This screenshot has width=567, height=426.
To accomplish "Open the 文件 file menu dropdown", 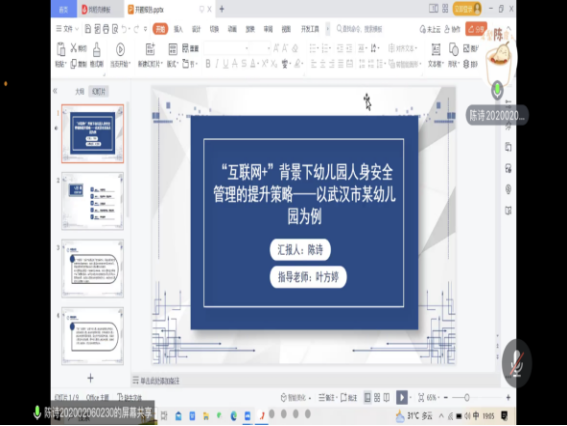I will [67, 29].
